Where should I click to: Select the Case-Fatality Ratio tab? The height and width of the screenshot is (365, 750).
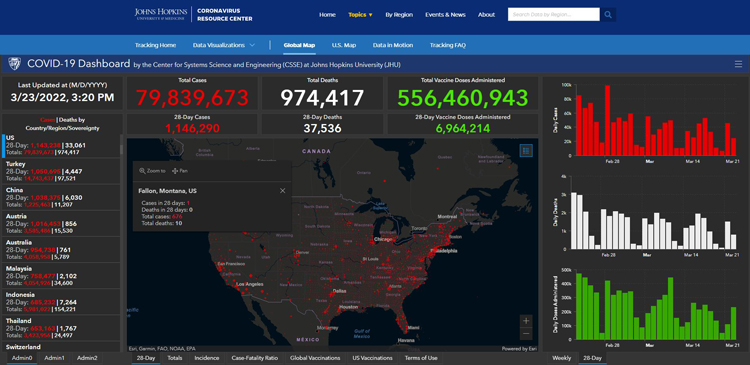pyautogui.click(x=255, y=358)
